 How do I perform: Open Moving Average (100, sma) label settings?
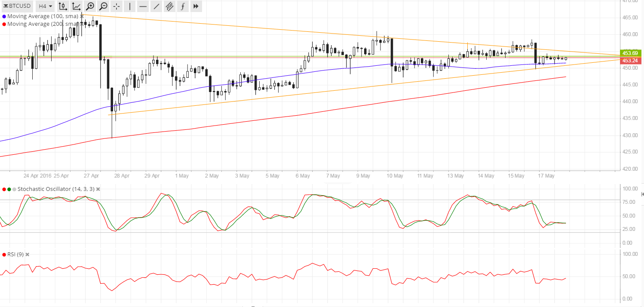[x=43, y=16]
